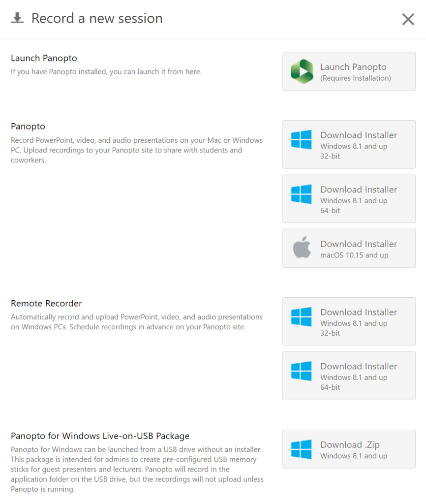
Task: Download Remote Recorder 64-bit installer
Action: point(349,376)
